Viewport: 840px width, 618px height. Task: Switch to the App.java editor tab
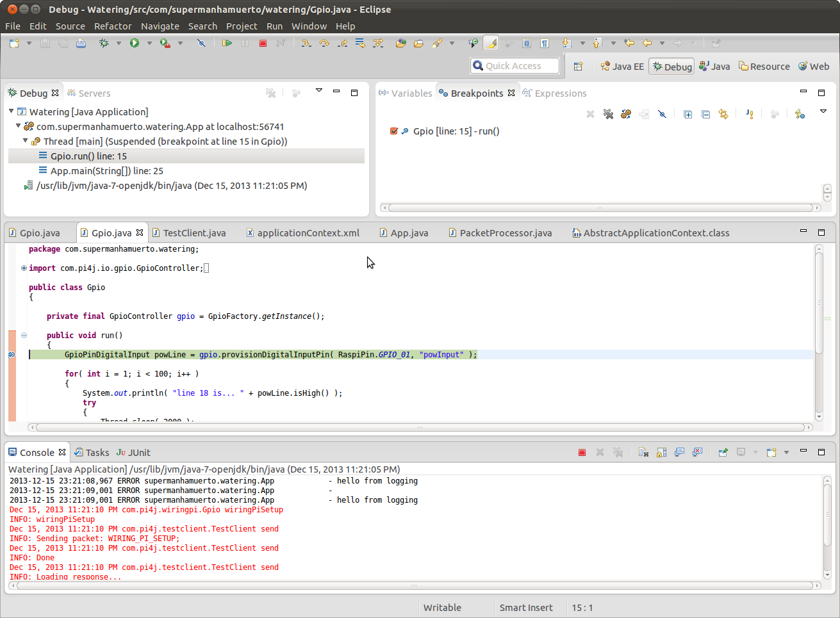coord(409,233)
